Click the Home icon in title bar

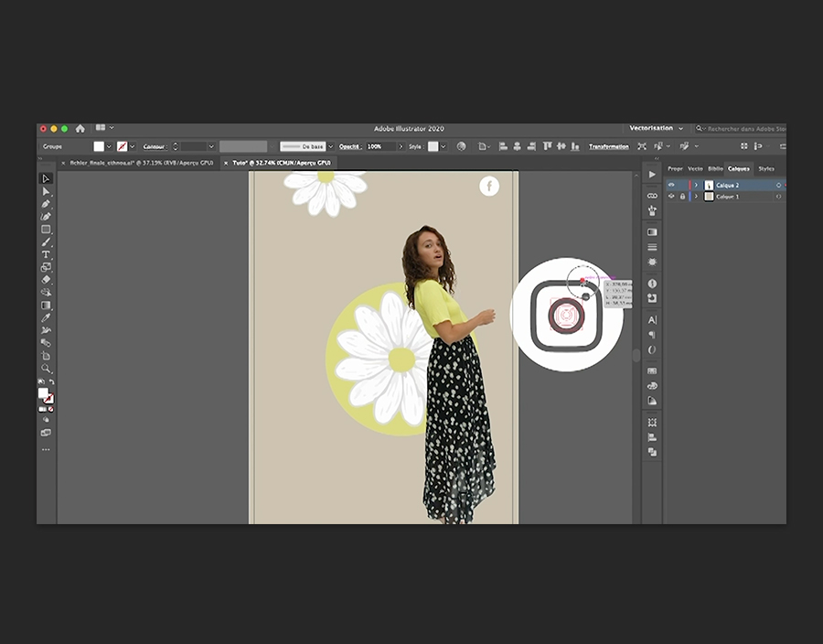tap(80, 129)
